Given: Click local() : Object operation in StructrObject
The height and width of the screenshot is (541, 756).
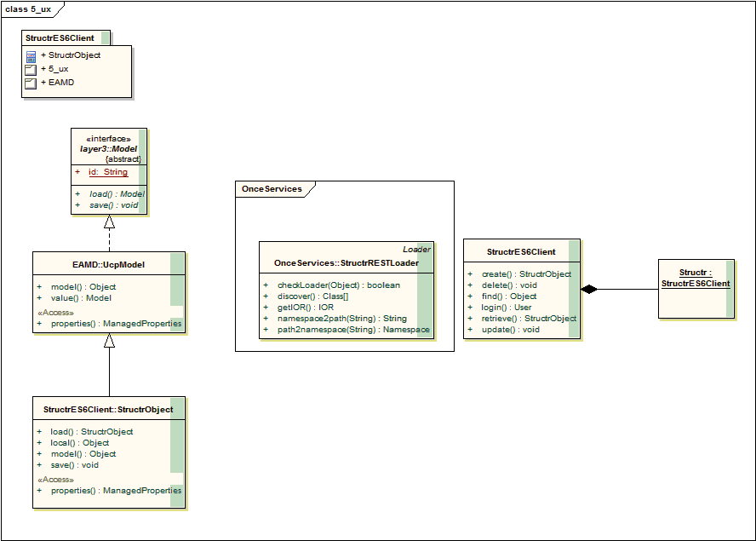Looking at the screenshot, I should [x=79, y=443].
